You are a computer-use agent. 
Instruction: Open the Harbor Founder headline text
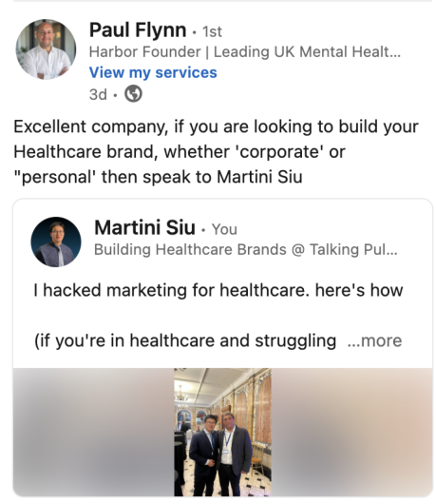pos(245,51)
